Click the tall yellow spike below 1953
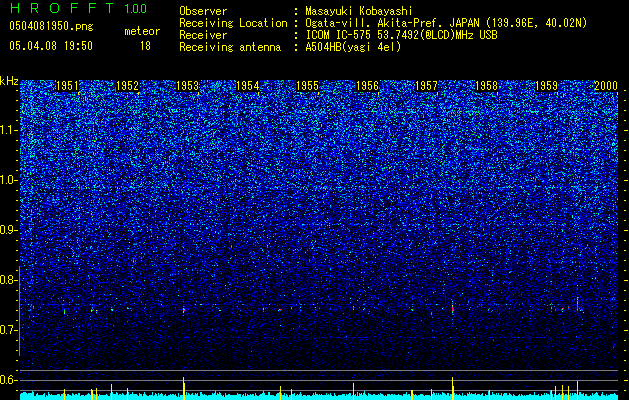The width and height of the screenshot is (629, 400). [x=184, y=388]
